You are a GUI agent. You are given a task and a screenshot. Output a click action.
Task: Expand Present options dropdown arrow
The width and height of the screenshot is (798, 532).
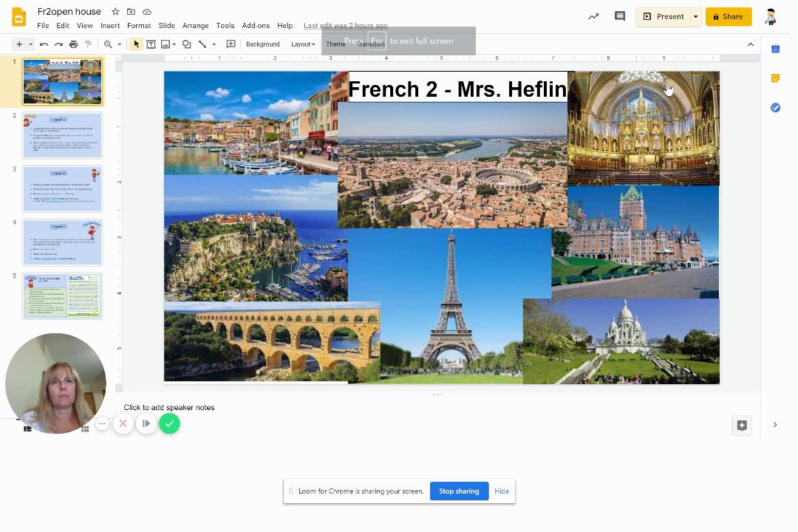tap(696, 17)
